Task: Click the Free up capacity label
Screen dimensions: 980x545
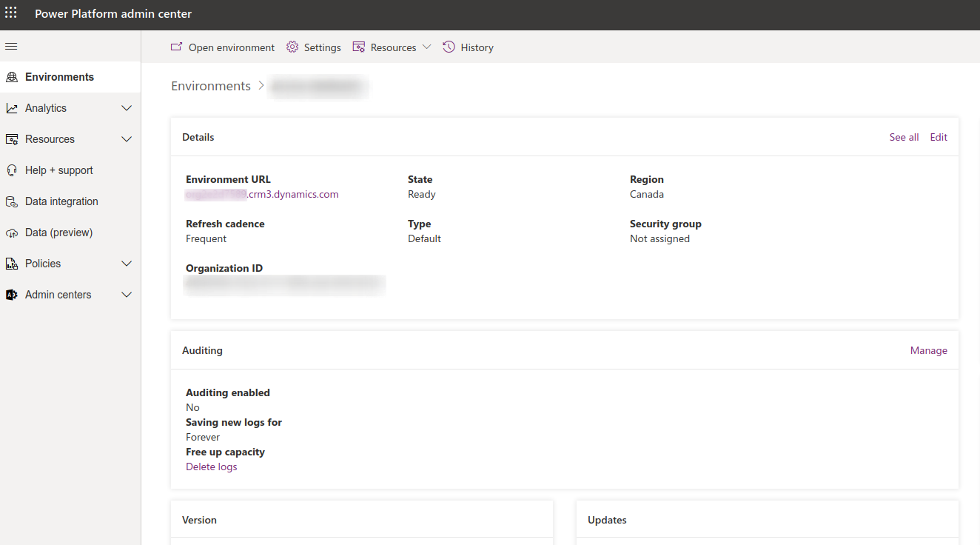Action: point(225,452)
